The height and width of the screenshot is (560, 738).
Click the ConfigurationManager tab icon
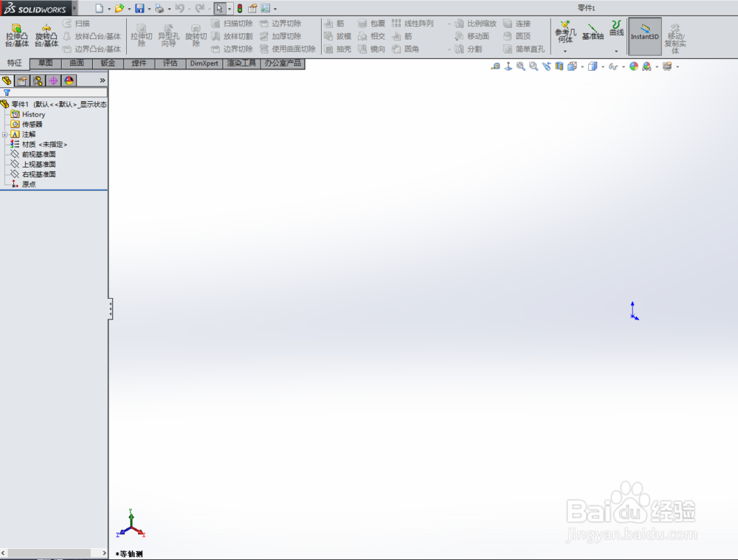coord(35,80)
